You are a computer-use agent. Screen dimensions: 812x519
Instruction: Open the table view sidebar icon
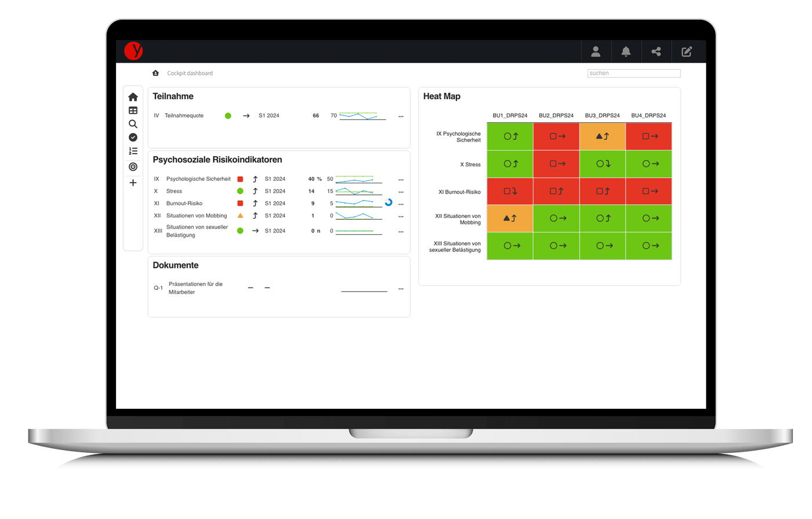point(133,110)
